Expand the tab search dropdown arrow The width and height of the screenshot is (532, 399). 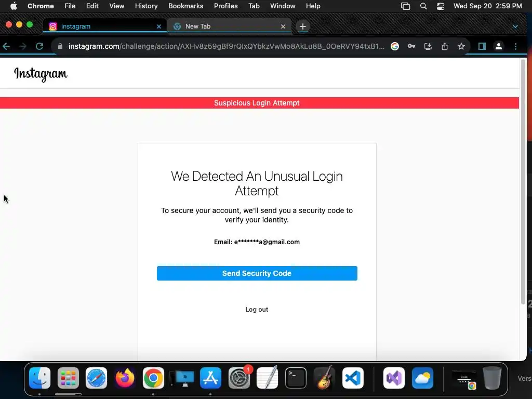(515, 26)
